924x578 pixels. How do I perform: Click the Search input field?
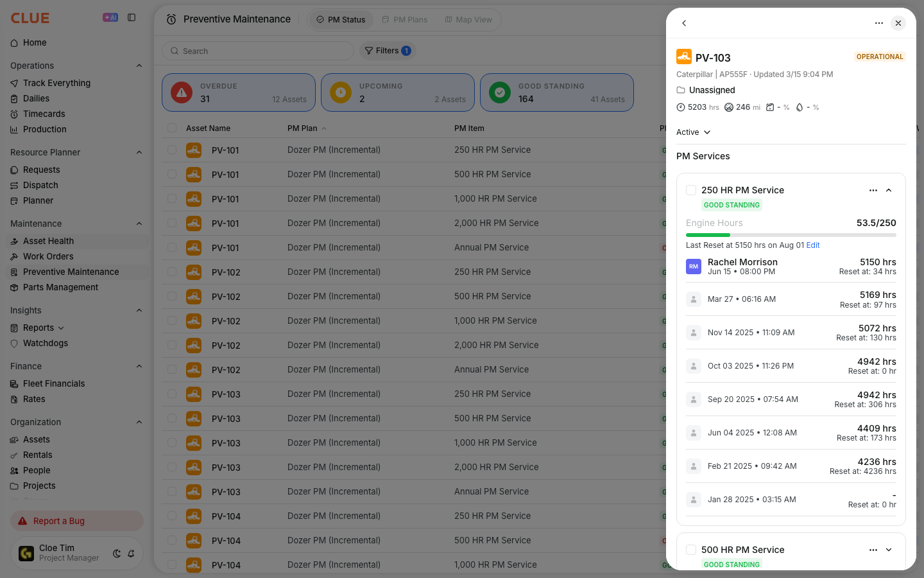pos(258,51)
